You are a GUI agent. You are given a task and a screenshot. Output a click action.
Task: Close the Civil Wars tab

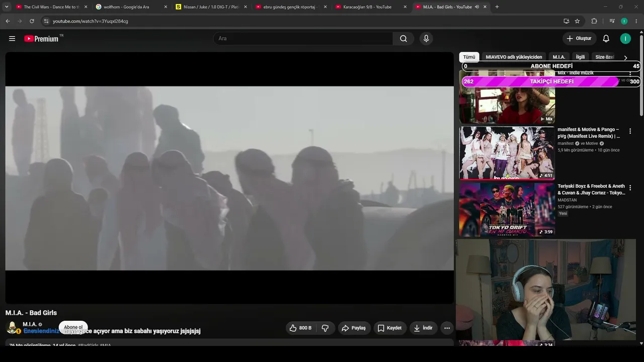click(86, 7)
